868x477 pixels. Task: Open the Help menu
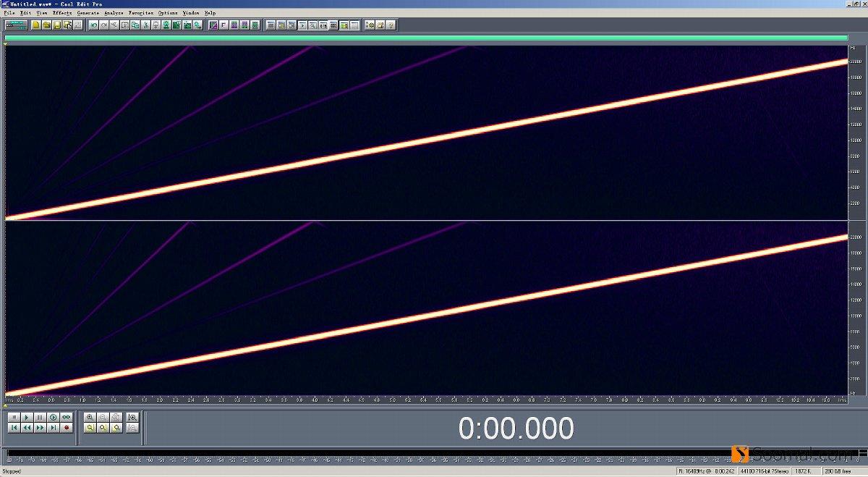pos(210,13)
